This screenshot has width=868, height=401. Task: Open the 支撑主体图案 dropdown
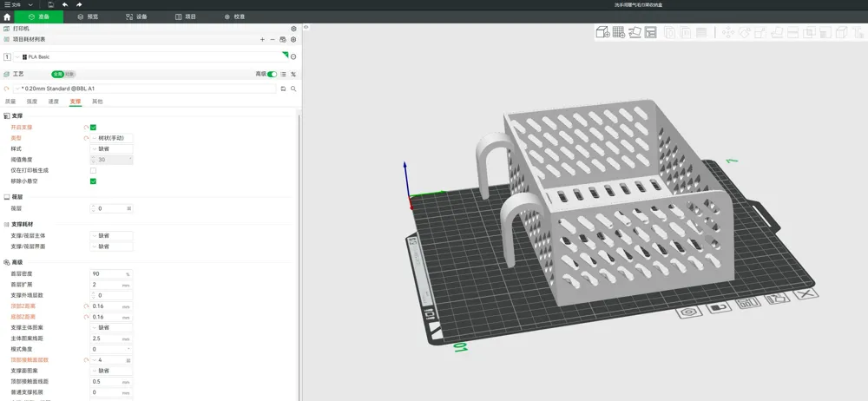[111, 327]
